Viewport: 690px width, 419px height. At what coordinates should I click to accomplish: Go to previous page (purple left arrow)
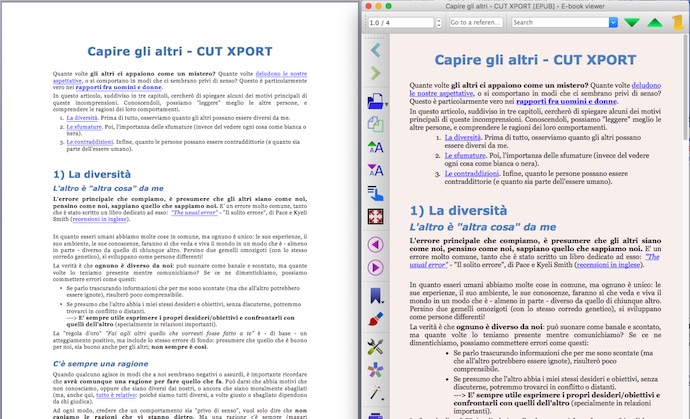375,245
